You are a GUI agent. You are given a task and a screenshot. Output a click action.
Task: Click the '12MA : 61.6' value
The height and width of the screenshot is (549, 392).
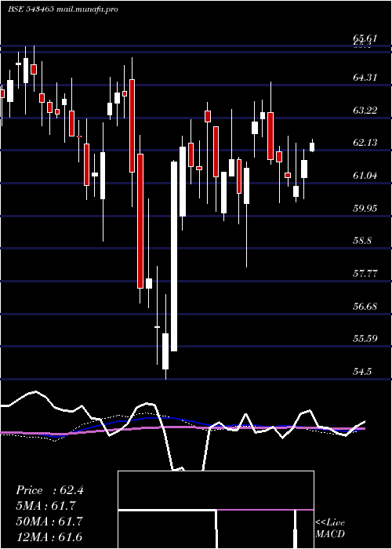click(x=49, y=536)
